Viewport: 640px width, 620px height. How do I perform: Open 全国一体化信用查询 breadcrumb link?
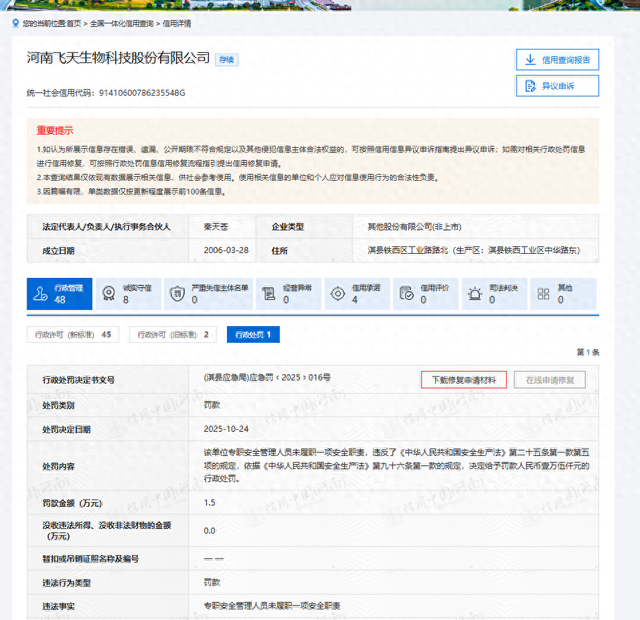122,24
